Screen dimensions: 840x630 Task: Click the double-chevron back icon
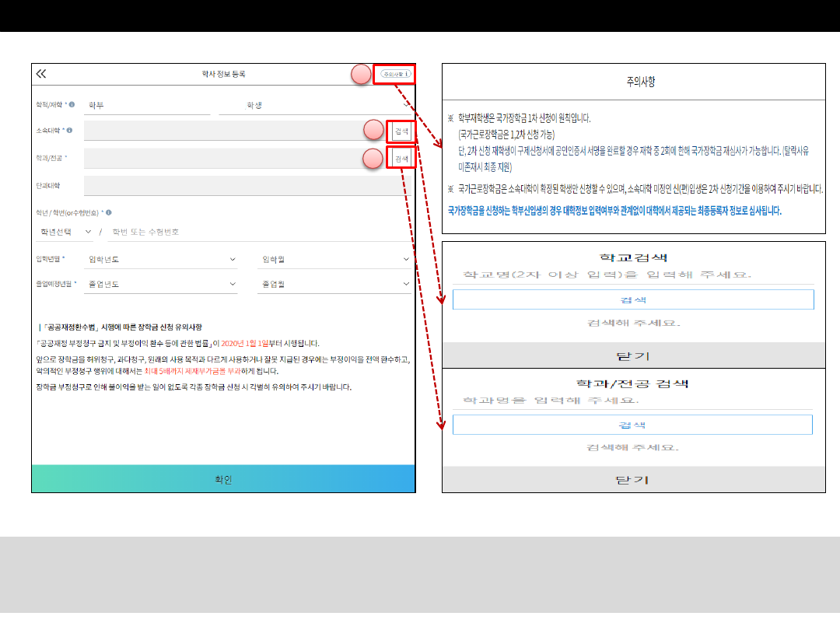(41, 74)
